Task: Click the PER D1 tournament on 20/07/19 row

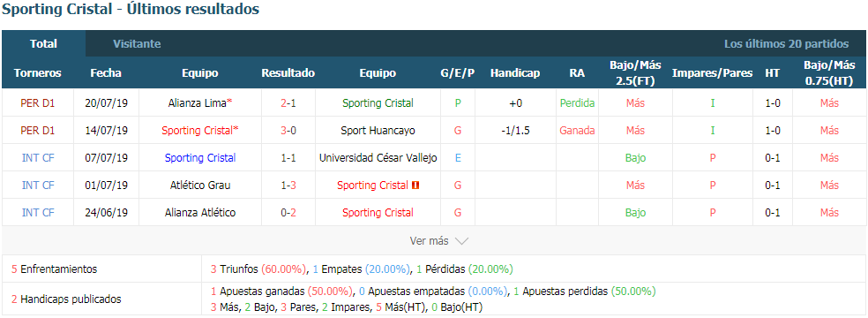Action: tap(38, 103)
